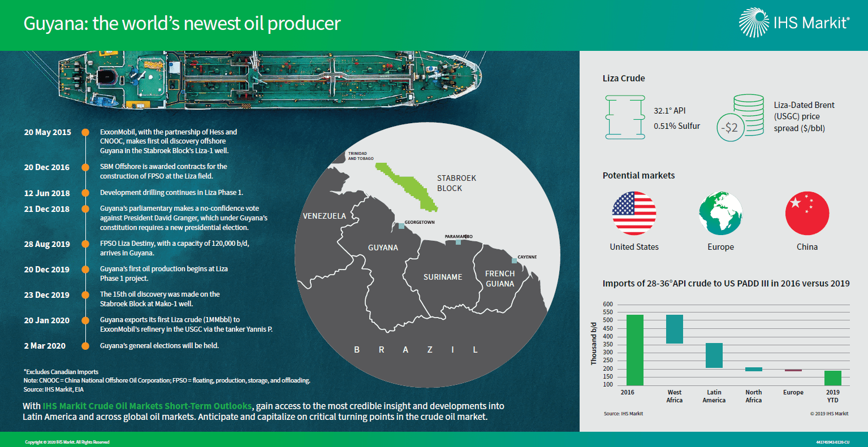
Task: Click the West Africa teal bar in chart
Action: 675,329
